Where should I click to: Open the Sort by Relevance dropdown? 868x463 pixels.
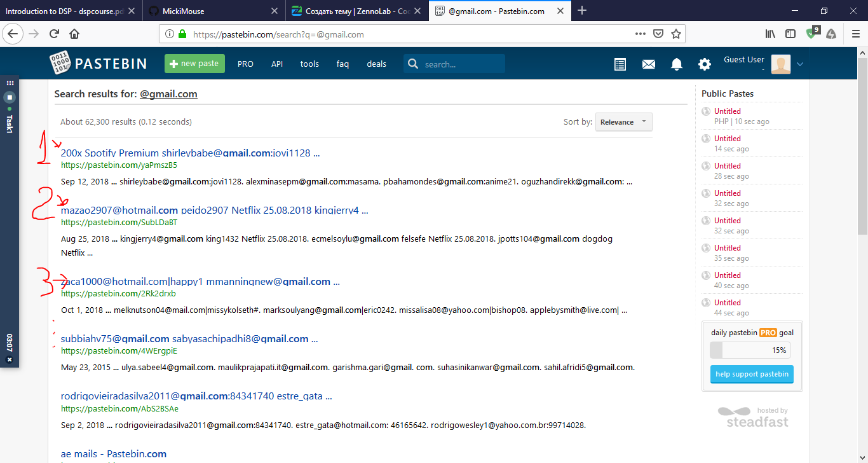[x=623, y=122]
